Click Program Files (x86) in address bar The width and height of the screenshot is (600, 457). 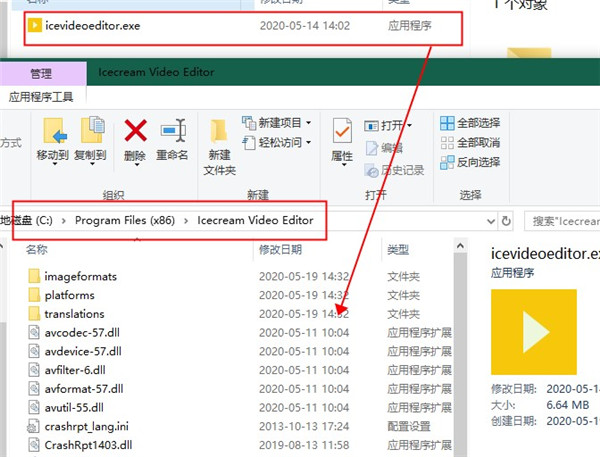[125, 220]
